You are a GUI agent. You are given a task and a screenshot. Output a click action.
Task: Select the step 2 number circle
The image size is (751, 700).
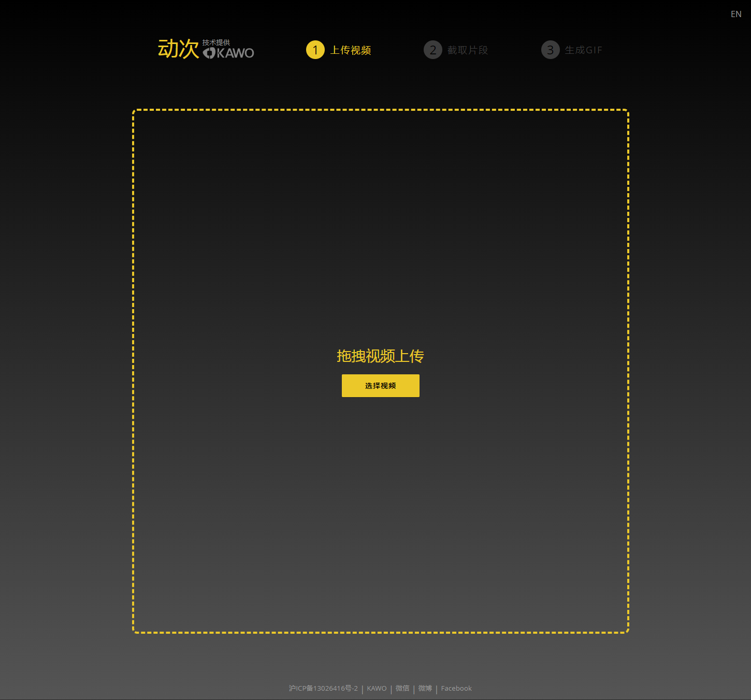(432, 50)
